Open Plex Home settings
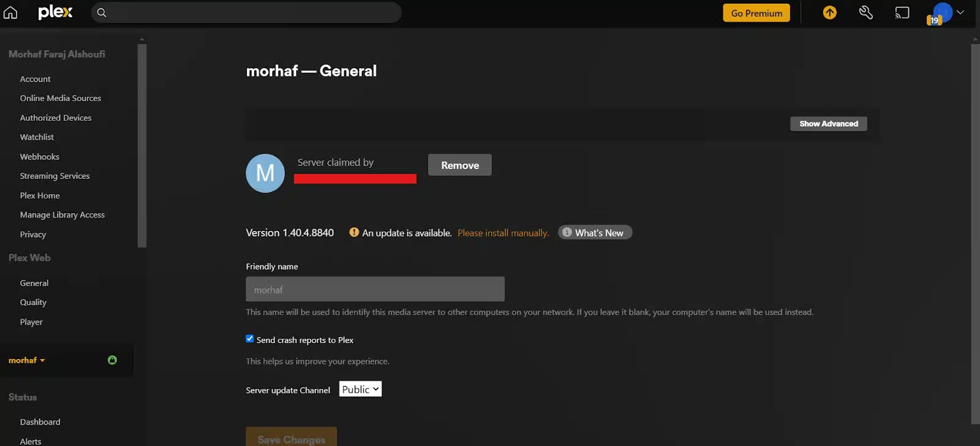980x446 pixels. point(40,195)
